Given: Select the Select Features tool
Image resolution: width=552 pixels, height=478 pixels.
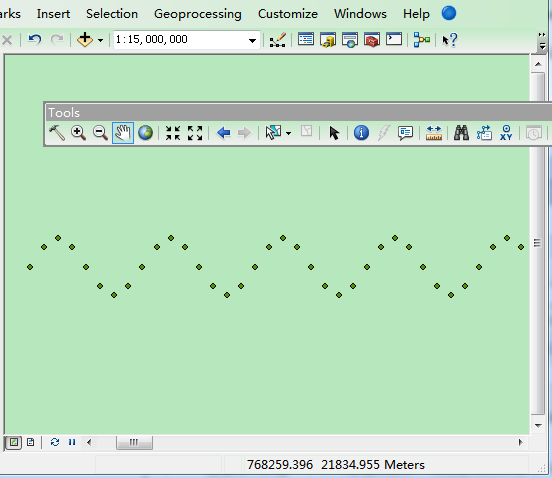Looking at the screenshot, I should (273, 133).
